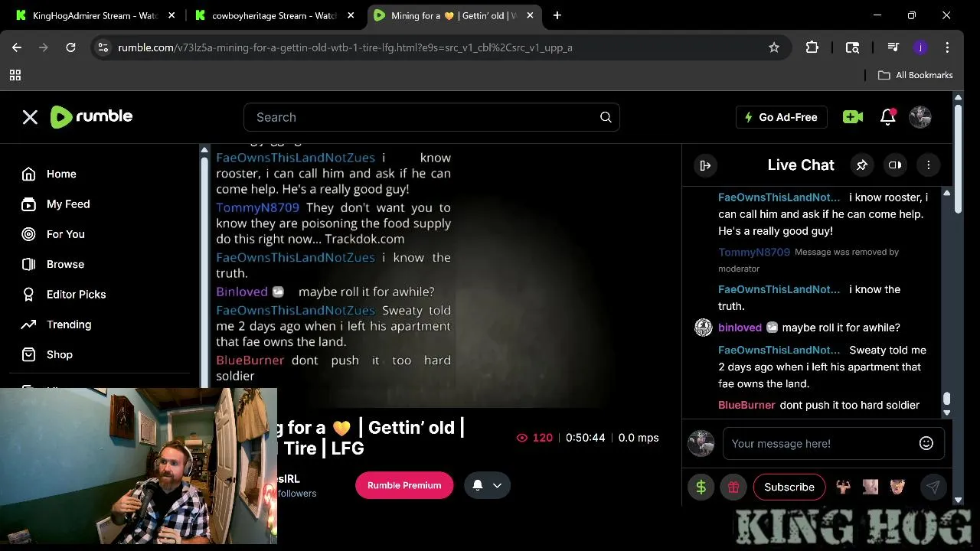Click binloved username in Live Chat
The height and width of the screenshot is (551, 980).
point(740,328)
